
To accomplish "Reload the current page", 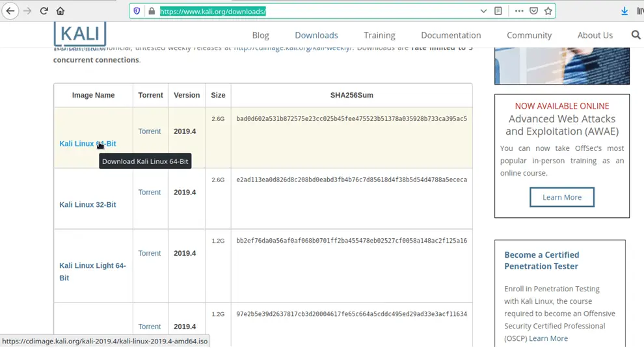I will [x=44, y=11].
